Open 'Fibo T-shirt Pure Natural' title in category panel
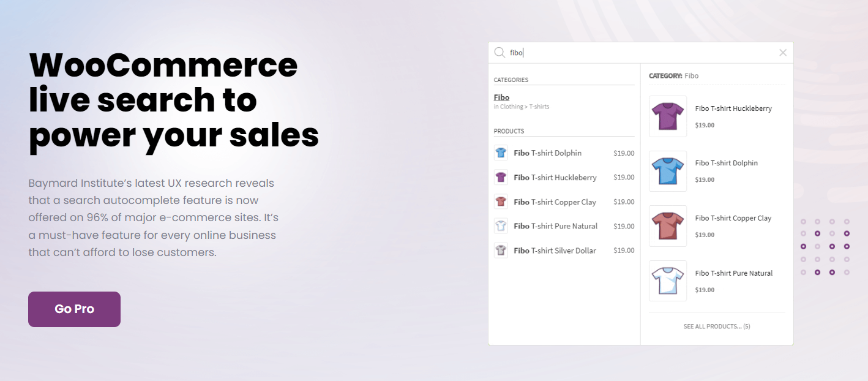The width and height of the screenshot is (868, 381). tap(734, 273)
